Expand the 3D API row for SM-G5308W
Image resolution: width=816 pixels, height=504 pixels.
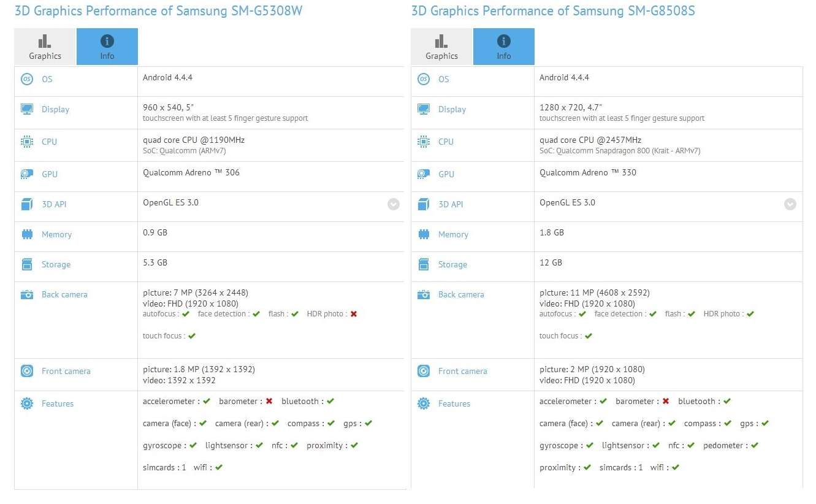[394, 204]
